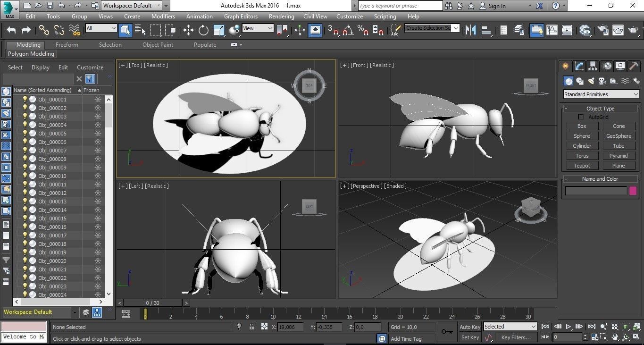
Task: Activate the Select and Scale tool
Action: [219, 30]
